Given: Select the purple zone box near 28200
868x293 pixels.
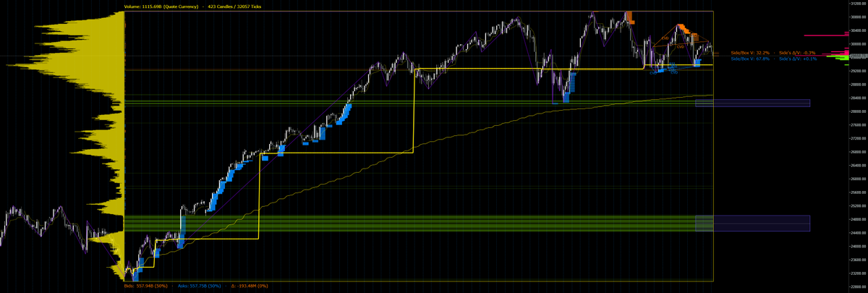Looking at the screenshot, I should [x=752, y=103].
